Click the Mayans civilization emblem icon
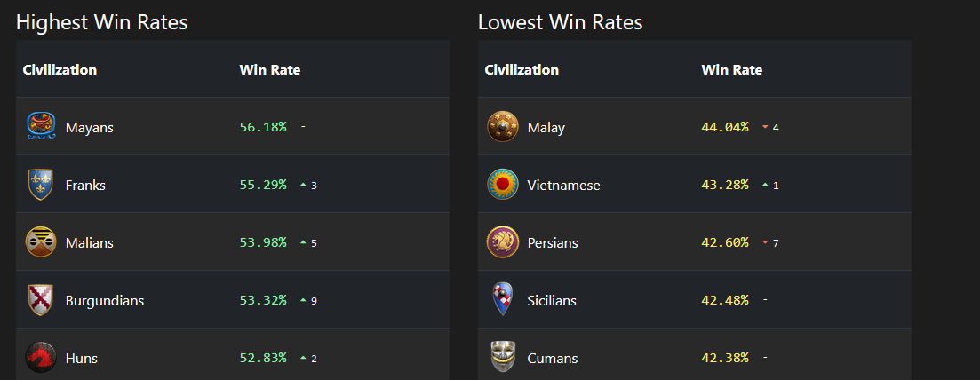 (x=41, y=127)
